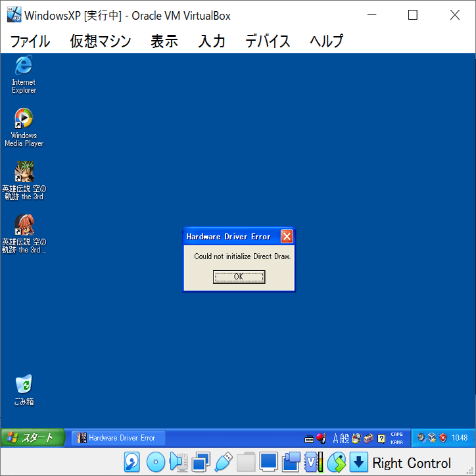Select the ごみ箱 recycle bin icon

(x=24, y=391)
